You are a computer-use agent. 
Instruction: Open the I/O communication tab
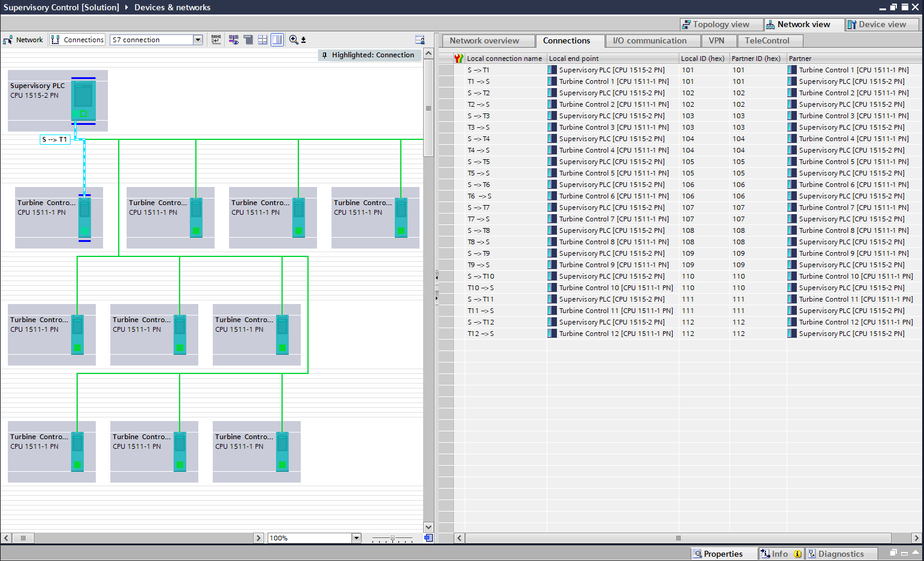coord(649,40)
